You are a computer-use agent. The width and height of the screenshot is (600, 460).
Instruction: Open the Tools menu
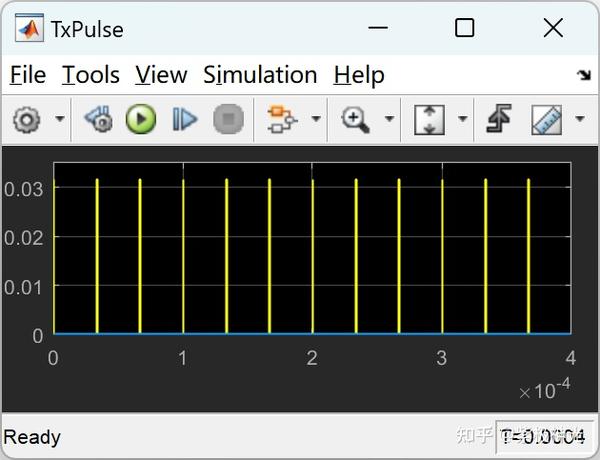coord(91,75)
